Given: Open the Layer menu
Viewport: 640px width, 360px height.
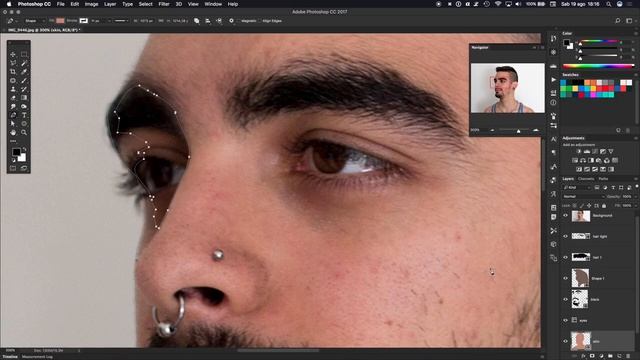Looking at the screenshot, I should tap(110, 4).
